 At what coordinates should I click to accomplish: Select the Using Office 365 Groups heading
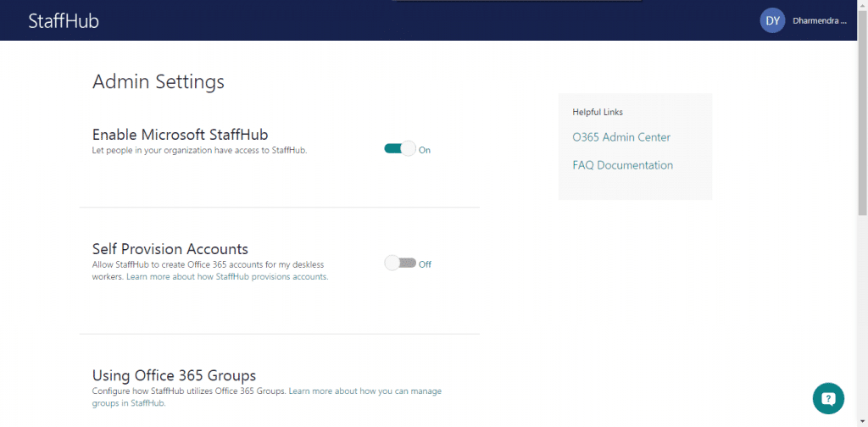pyautogui.click(x=174, y=375)
